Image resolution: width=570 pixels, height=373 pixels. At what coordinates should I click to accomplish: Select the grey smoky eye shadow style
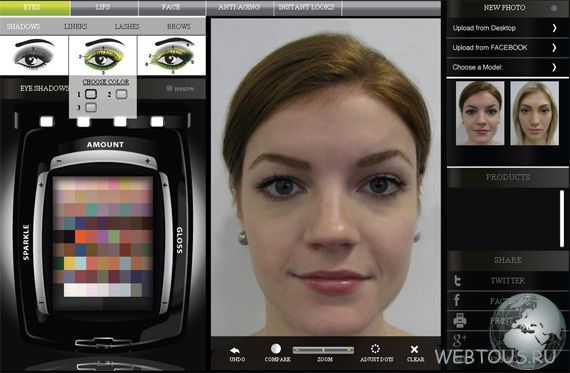click(34, 55)
